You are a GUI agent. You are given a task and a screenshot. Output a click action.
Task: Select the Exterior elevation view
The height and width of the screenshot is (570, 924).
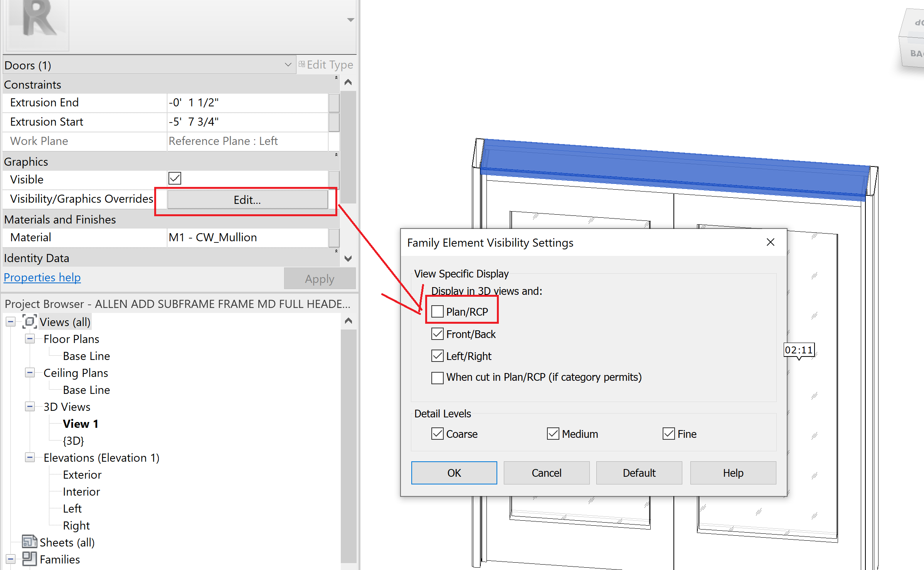pyautogui.click(x=82, y=474)
